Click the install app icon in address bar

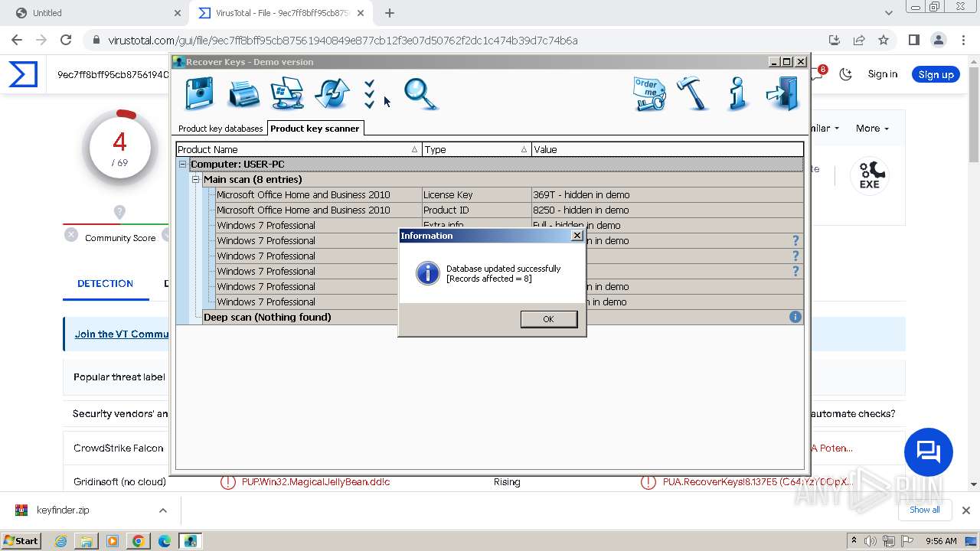click(x=835, y=40)
